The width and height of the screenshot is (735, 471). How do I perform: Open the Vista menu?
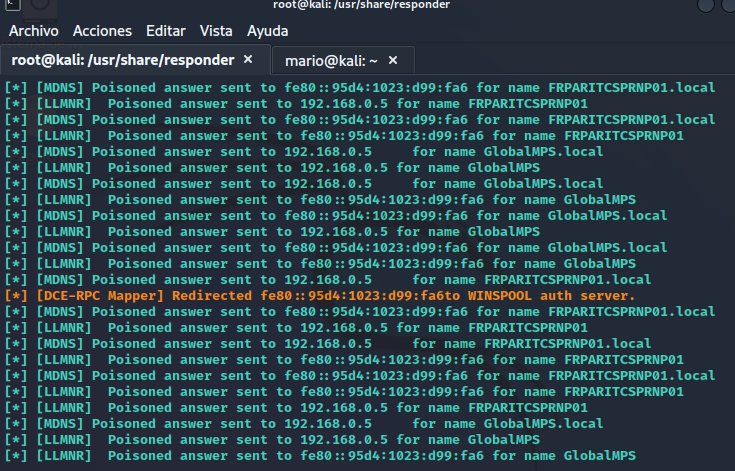[216, 31]
